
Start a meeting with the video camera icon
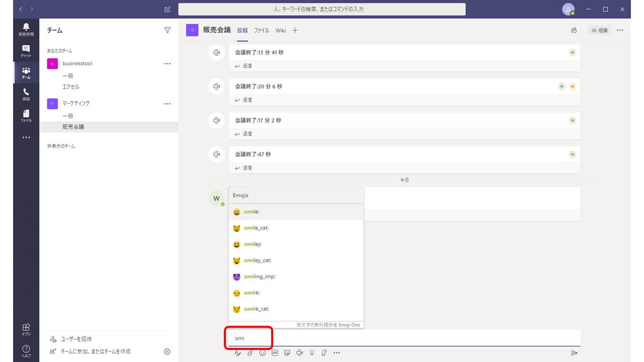pos(299,353)
